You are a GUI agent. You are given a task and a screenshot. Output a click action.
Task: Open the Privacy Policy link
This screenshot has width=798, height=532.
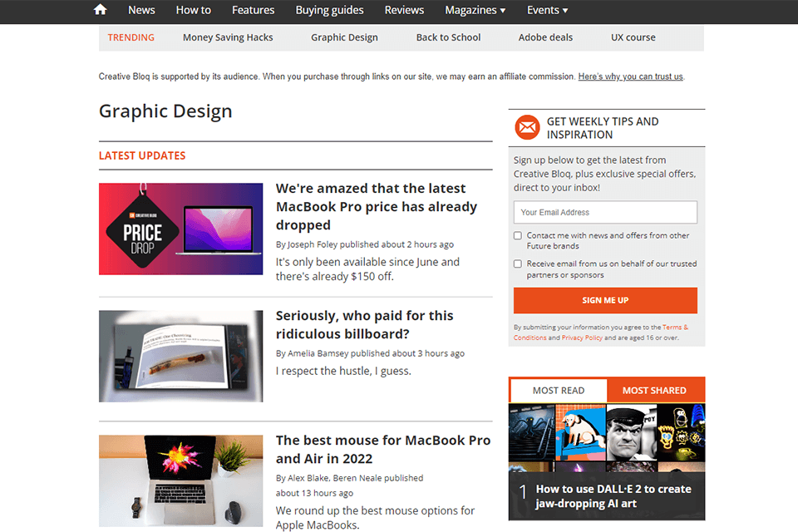(x=582, y=337)
